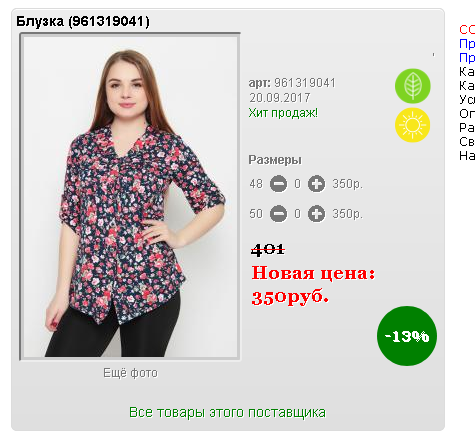This screenshot has height=448, width=475.
Task: Open Все товары этого поставщика link
Action: pyautogui.click(x=227, y=413)
